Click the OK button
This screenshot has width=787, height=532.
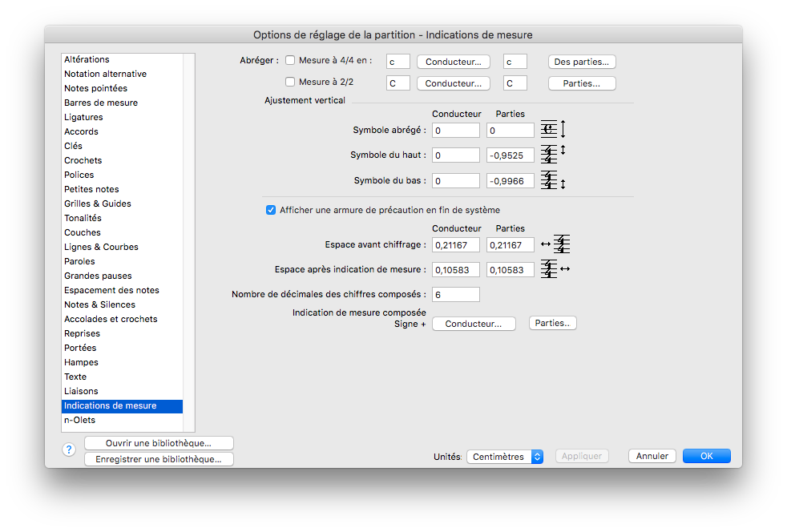coord(706,456)
